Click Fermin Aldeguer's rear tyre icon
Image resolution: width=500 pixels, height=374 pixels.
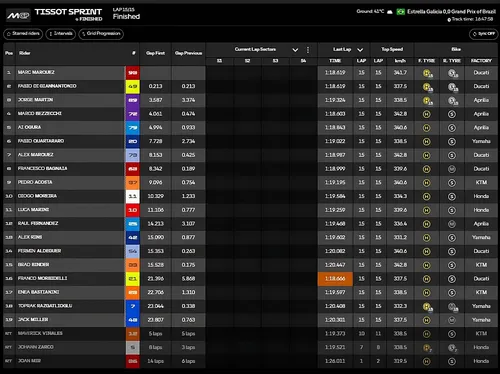[452, 252]
